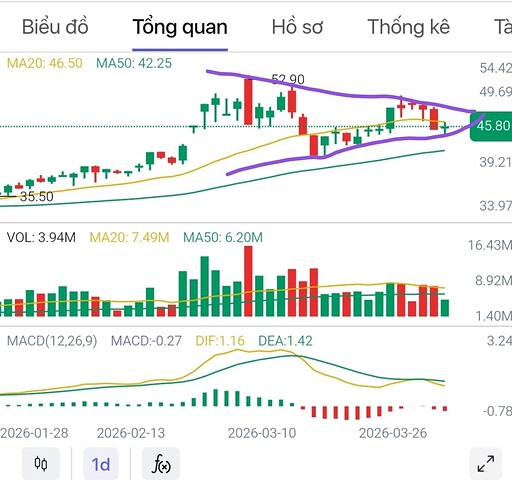Click the volume MA50: 6.20M label
The width and height of the screenshot is (512, 500).
(223, 237)
